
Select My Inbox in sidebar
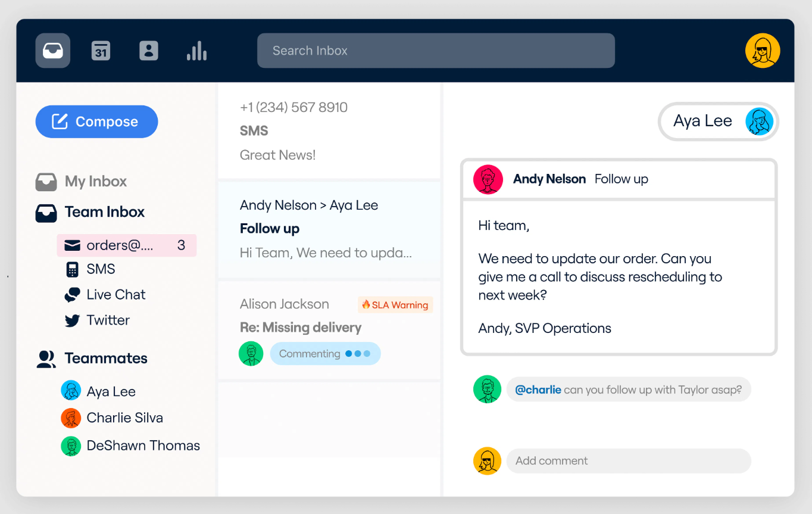click(95, 181)
